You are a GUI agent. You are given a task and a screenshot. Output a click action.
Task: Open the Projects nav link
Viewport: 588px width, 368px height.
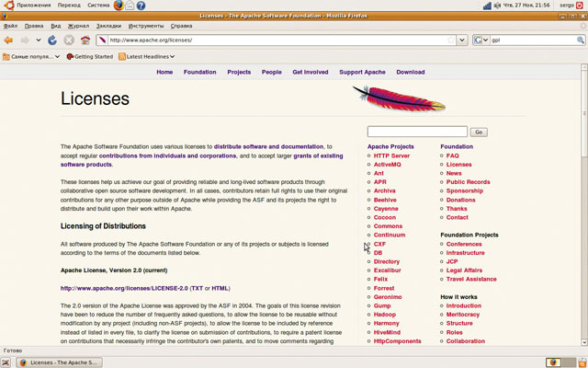pyautogui.click(x=239, y=72)
